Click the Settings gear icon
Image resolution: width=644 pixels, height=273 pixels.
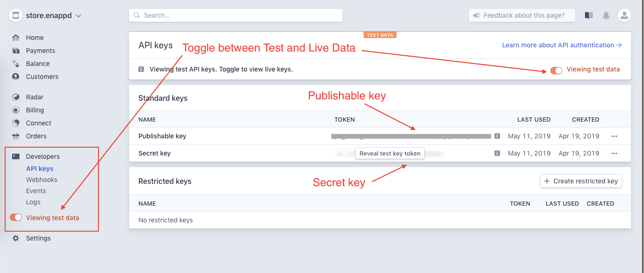coord(16,238)
